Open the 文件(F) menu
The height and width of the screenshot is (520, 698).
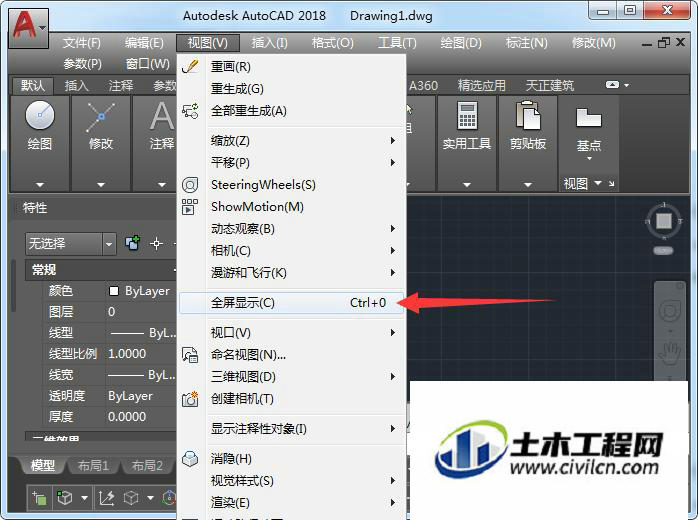coord(81,43)
